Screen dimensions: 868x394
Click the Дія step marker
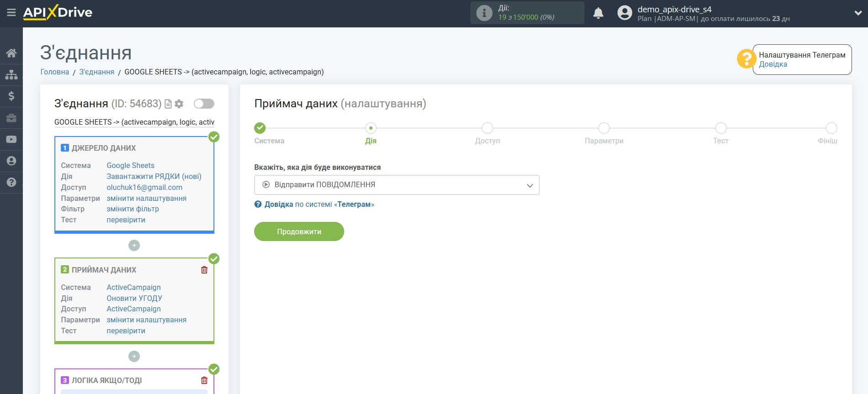[x=371, y=128]
